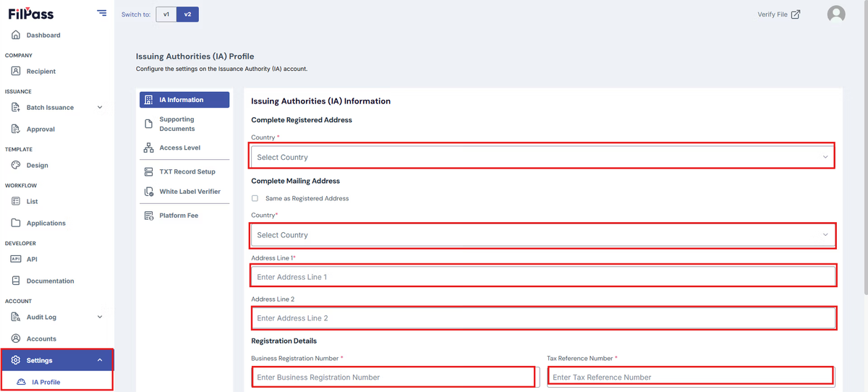The width and height of the screenshot is (868, 392).
Task: Click the Settings gear icon
Action: point(16,360)
